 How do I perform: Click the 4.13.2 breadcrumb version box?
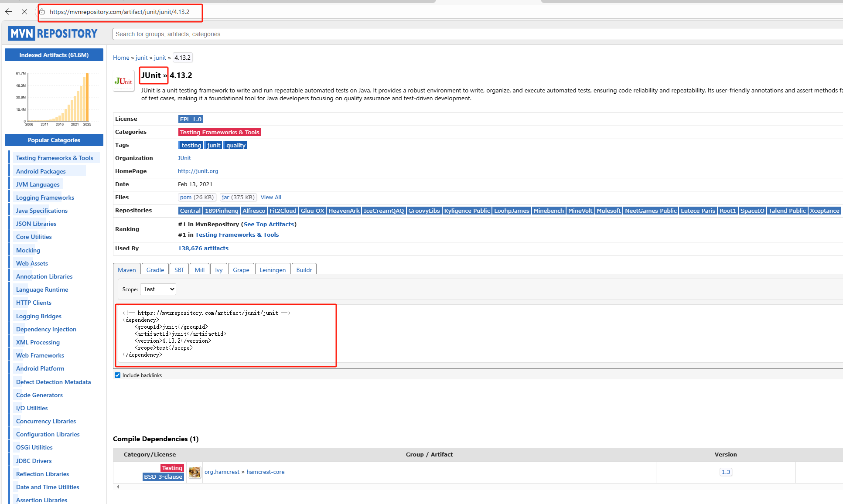(183, 58)
